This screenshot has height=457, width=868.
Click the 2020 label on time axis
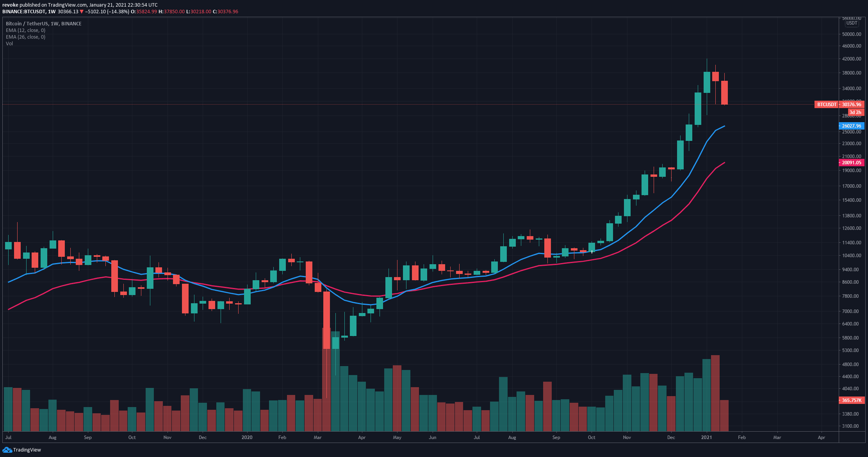pos(247,437)
